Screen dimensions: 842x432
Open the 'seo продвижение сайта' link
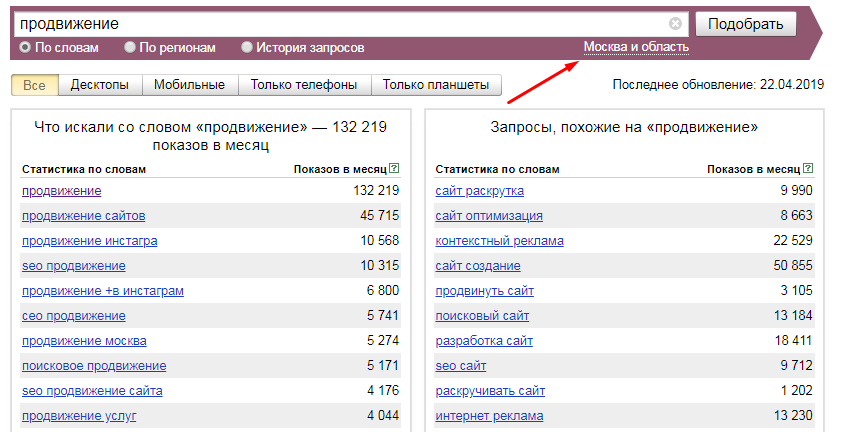point(92,391)
